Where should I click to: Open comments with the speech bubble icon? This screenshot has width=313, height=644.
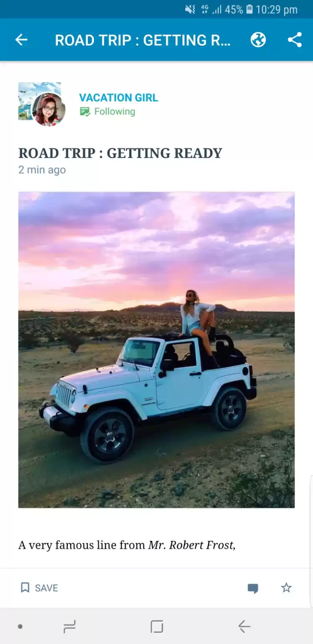tap(253, 588)
